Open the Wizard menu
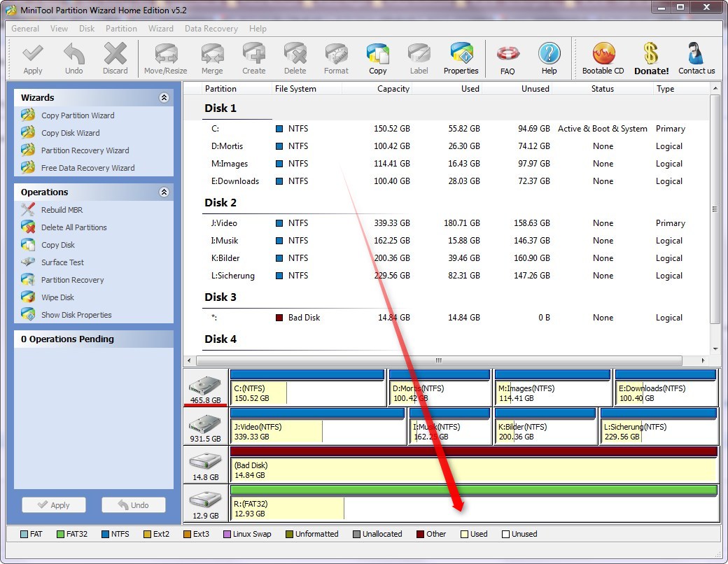The image size is (728, 564). coord(160,28)
